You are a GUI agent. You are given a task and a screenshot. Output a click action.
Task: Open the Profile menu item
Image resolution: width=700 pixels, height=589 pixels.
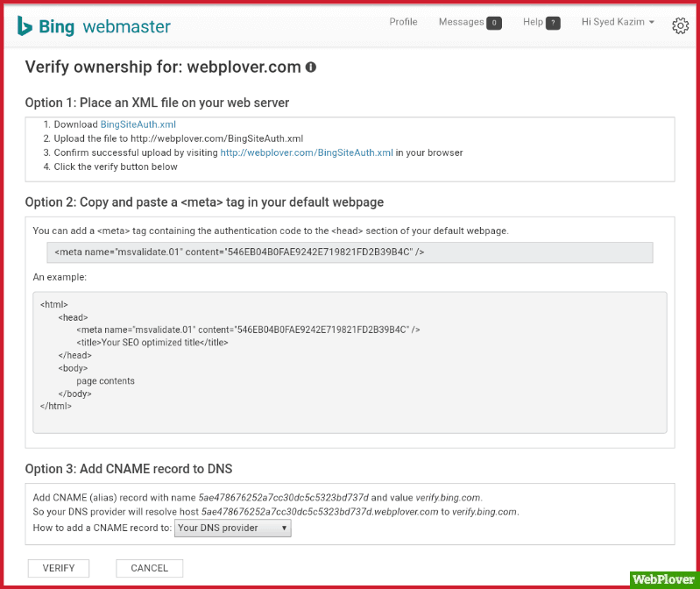pos(403,22)
